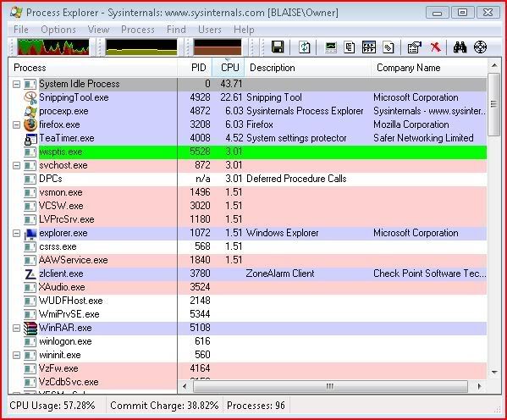Click the DPCs row icon
Screen dimensions: 507x420
(x=30, y=179)
